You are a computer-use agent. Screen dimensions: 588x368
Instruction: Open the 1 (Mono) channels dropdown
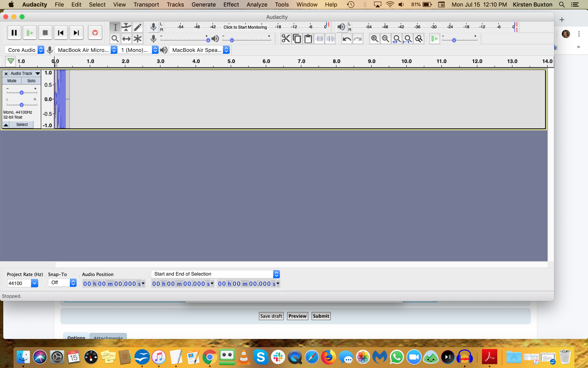[x=138, y=50]
